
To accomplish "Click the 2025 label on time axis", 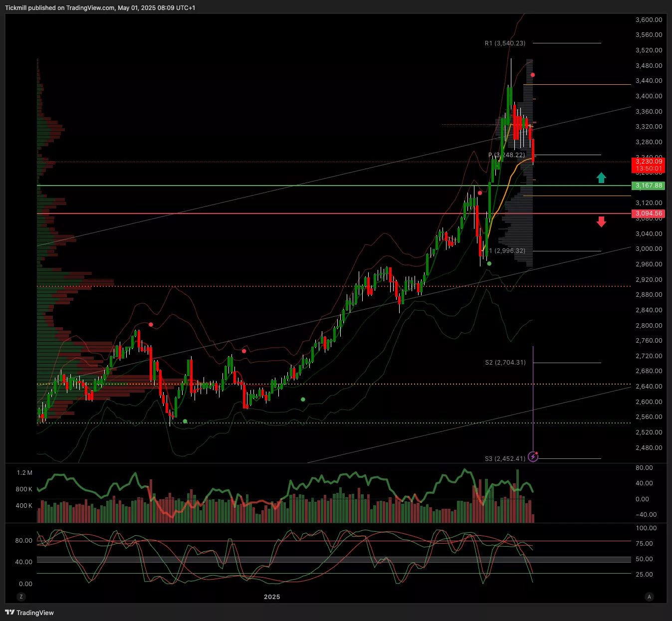I will (x=272, y=597).
